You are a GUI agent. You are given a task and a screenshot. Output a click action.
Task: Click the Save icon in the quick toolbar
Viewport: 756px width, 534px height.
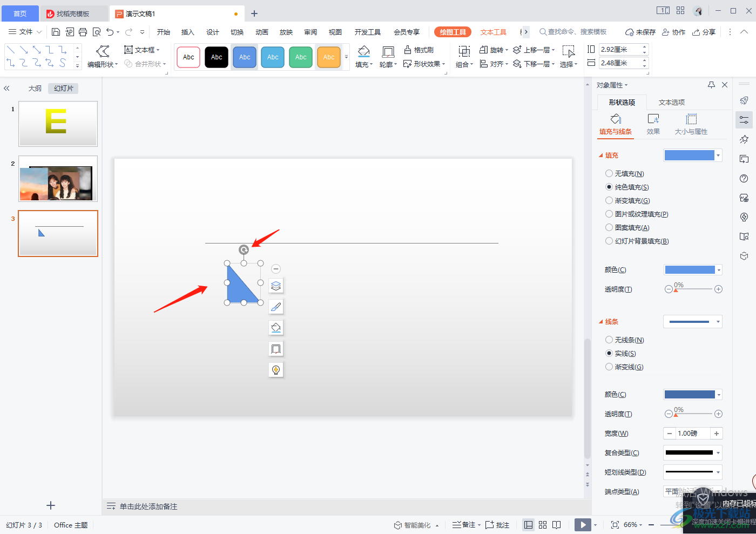coord(56,32)
